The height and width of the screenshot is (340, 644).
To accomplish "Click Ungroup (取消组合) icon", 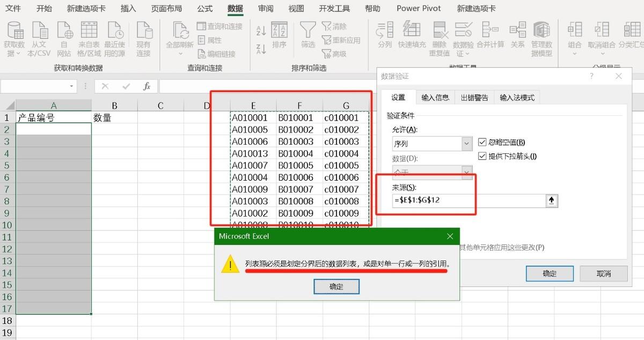I will 602,31.
